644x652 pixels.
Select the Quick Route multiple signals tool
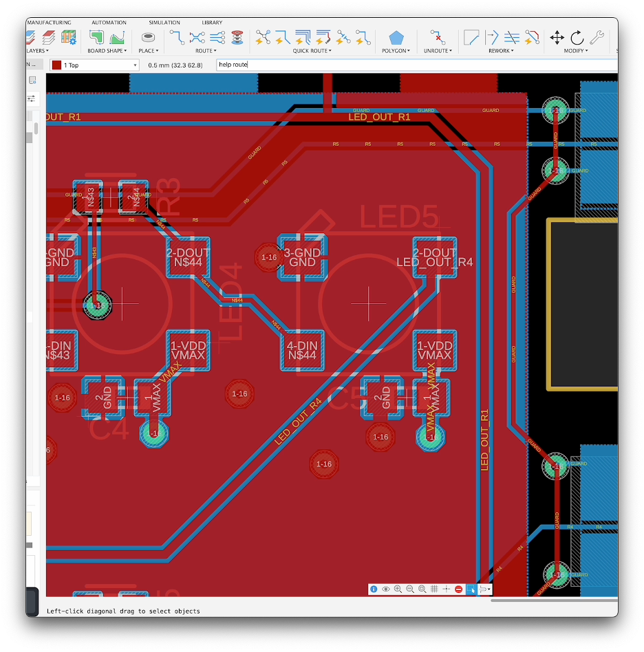click(303, 37)
